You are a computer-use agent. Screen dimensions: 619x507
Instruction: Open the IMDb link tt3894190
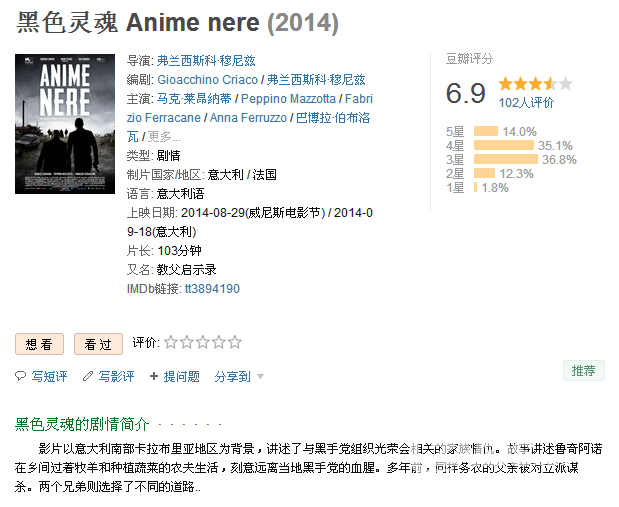click(212, 289)
